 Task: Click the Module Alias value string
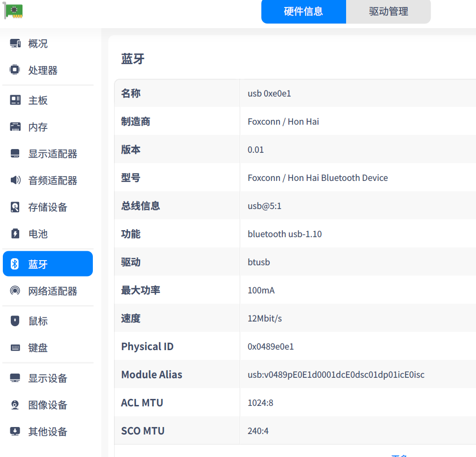point(336,375)
